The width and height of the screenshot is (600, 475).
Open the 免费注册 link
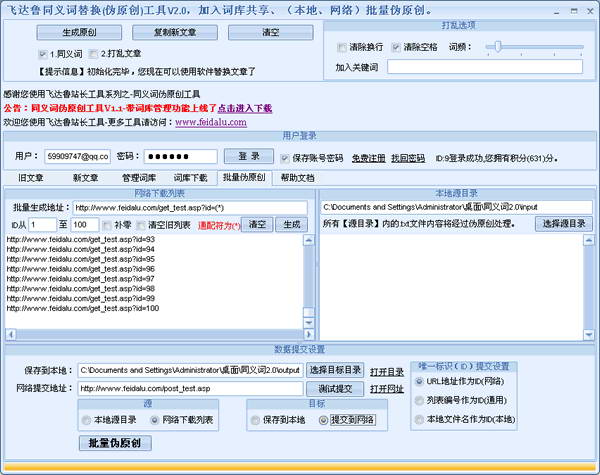[368, 158]
